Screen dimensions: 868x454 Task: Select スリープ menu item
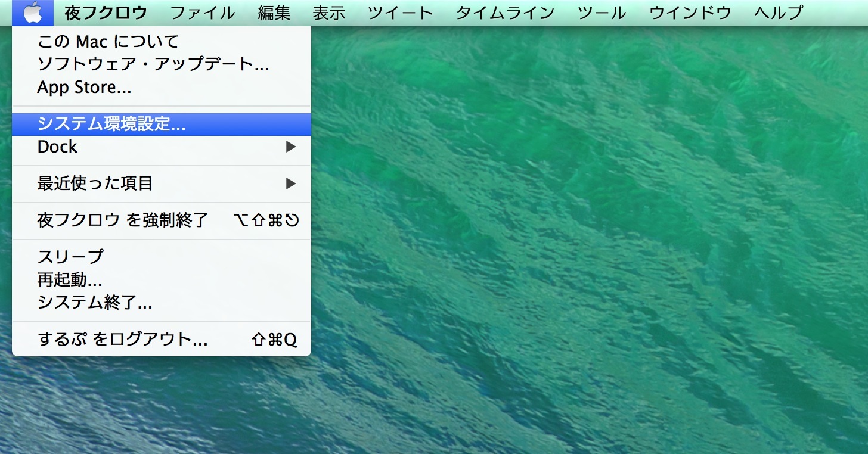point(162,257)
